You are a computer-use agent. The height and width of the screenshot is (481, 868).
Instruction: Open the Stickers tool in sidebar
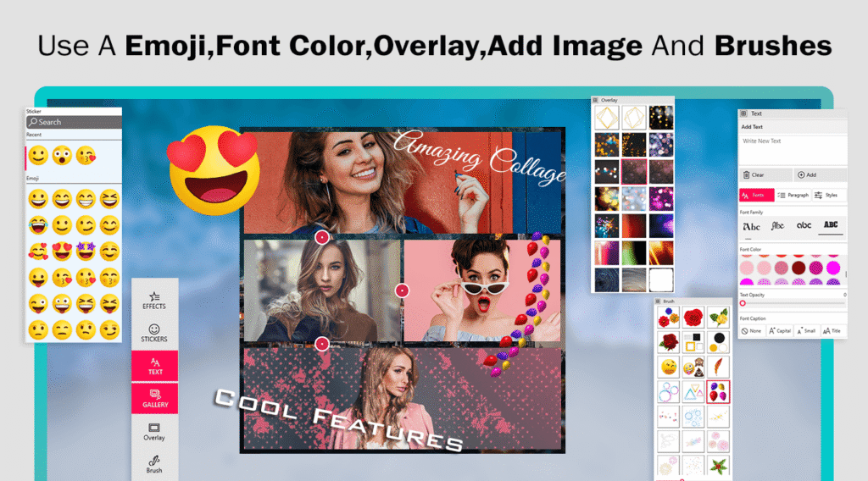pos(154,333)
